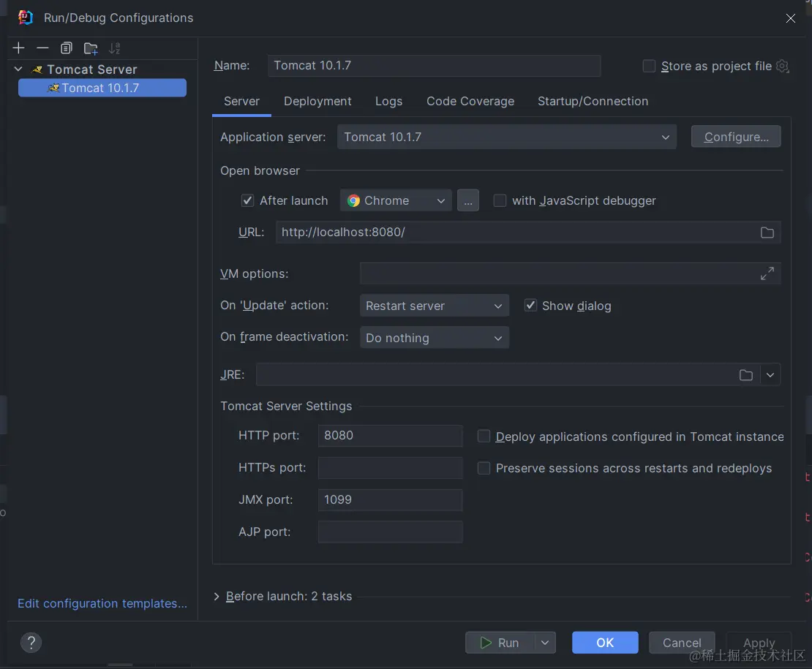Click the AJP port field
The height and width of the screenshot is (669, 812).
(x=390, y=532)
